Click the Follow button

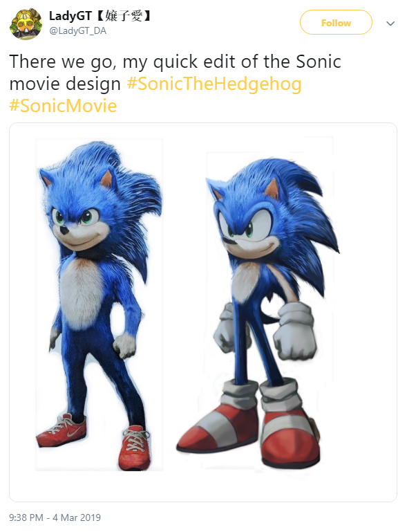[x=336, y=22]
